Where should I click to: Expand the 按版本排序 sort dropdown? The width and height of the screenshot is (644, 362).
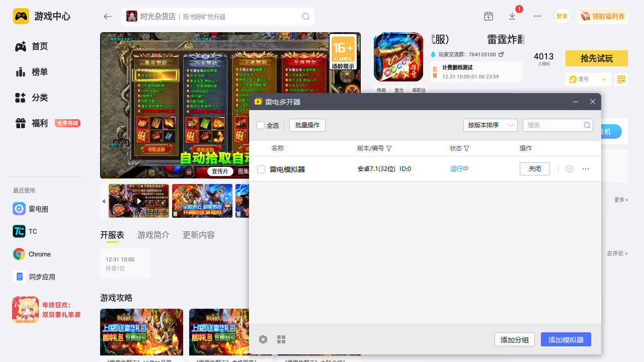(491, 125)
